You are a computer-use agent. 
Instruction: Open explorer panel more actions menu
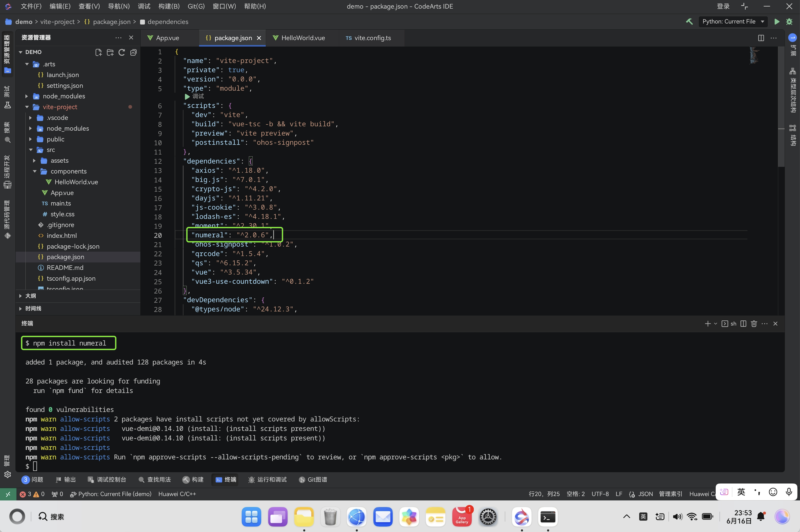pos(118,38)
